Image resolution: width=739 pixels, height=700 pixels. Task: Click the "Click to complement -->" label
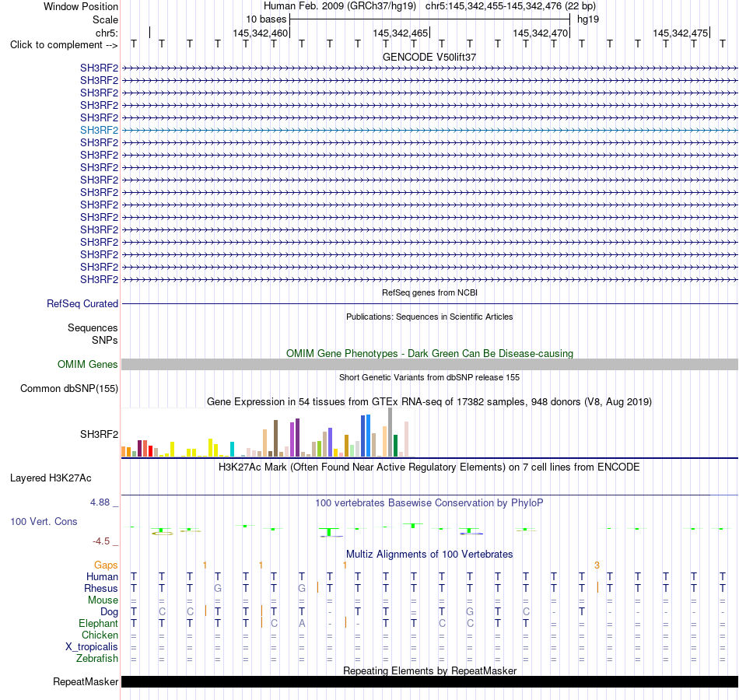click(x=64, y=45)
